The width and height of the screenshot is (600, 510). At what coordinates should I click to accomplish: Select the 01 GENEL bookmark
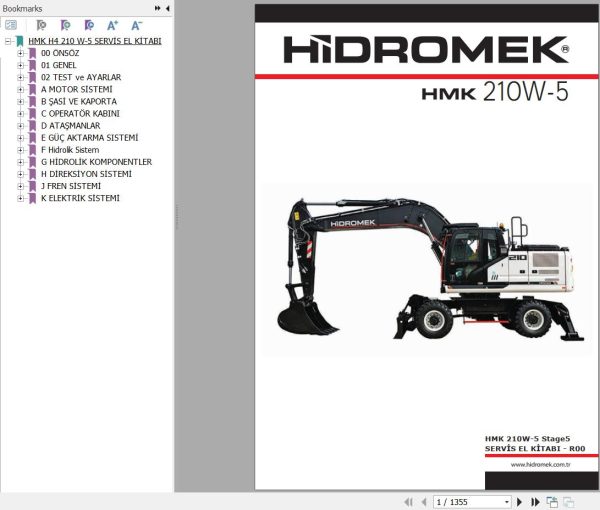point(59,65)
